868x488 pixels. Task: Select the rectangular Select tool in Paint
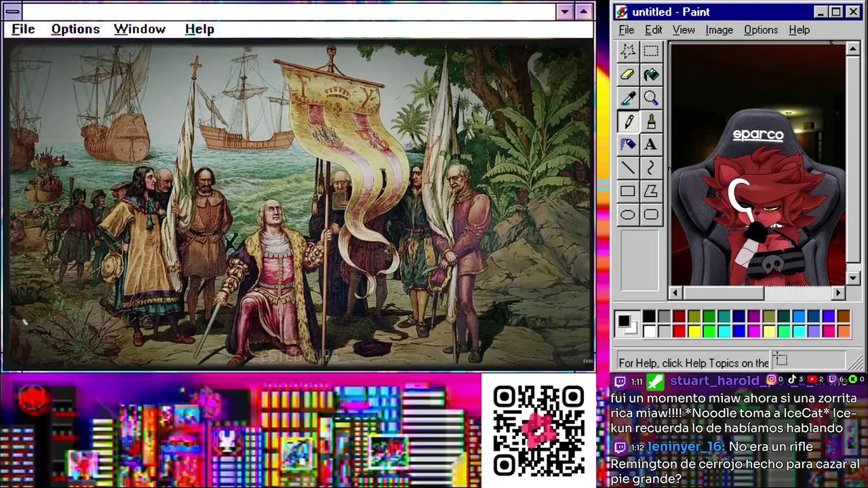(651, 52)
